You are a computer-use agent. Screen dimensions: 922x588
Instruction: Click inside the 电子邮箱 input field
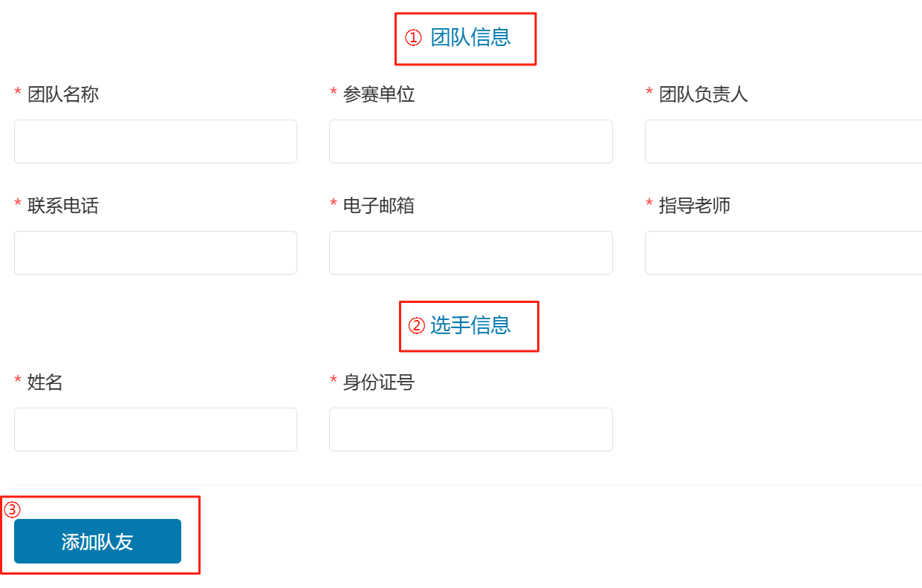point(470,252)
